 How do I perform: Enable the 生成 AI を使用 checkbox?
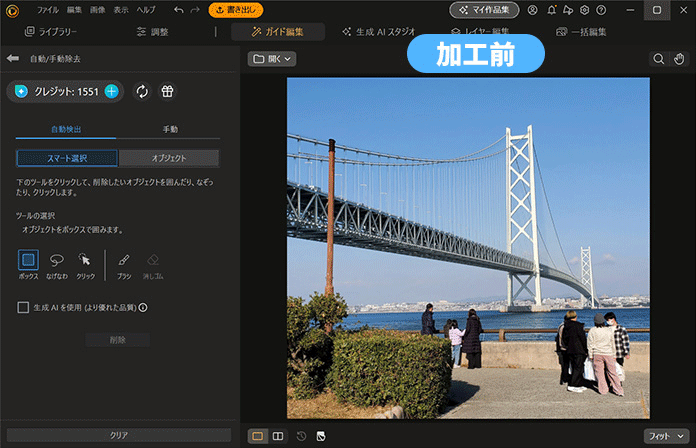point(23,307)
